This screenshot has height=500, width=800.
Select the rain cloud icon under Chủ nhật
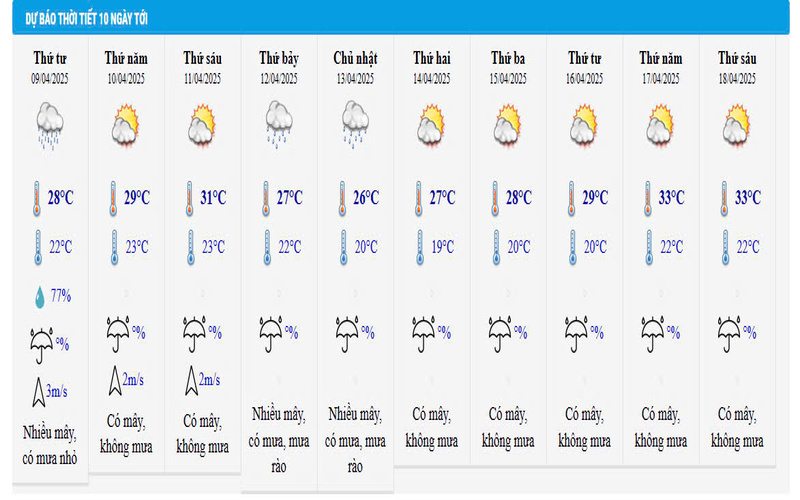point(354,125)
